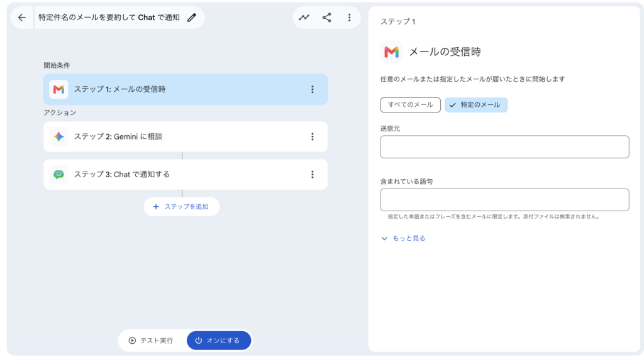This screenshot has width=644, height=357.
Task: Click テスト実行 button
Action: [x=151, y=340]
